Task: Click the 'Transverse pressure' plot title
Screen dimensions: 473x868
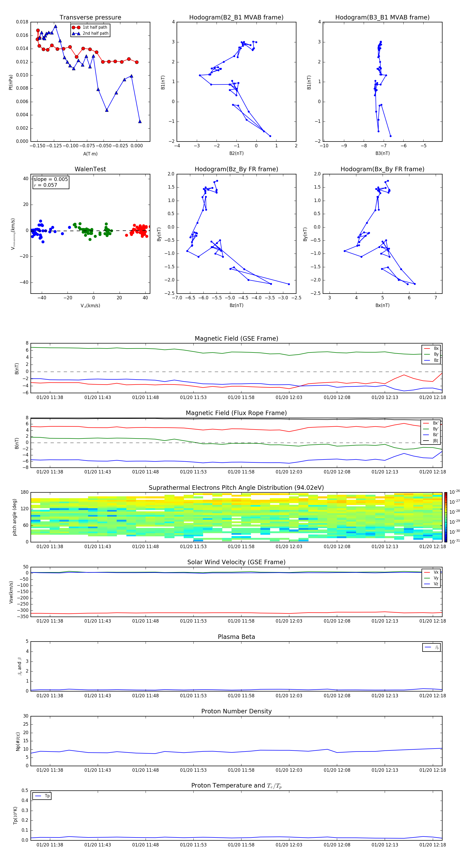Action: [90, 18]
